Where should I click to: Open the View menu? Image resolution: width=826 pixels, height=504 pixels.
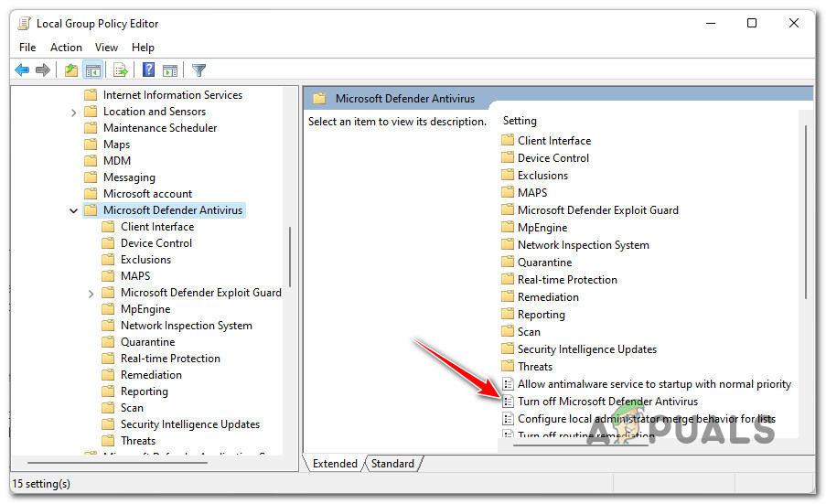[x=106, y=48]
